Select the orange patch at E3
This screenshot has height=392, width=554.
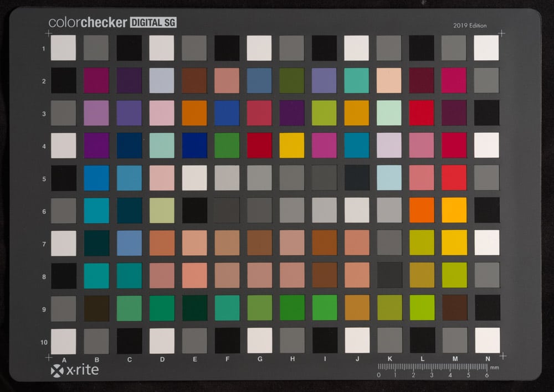pyautogui.click(x=194, y=113)
